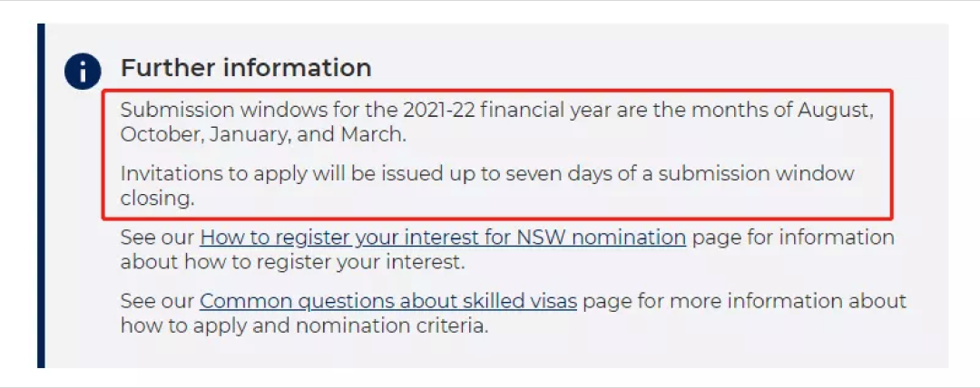Click See our preceding the How to register link
The image size is (980, 388).
(158, 238)
